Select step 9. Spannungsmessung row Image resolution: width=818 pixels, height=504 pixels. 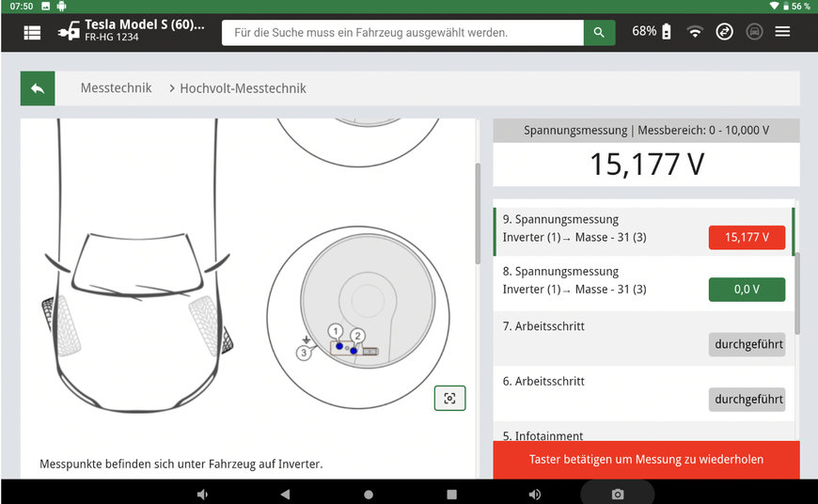[643, 231]
